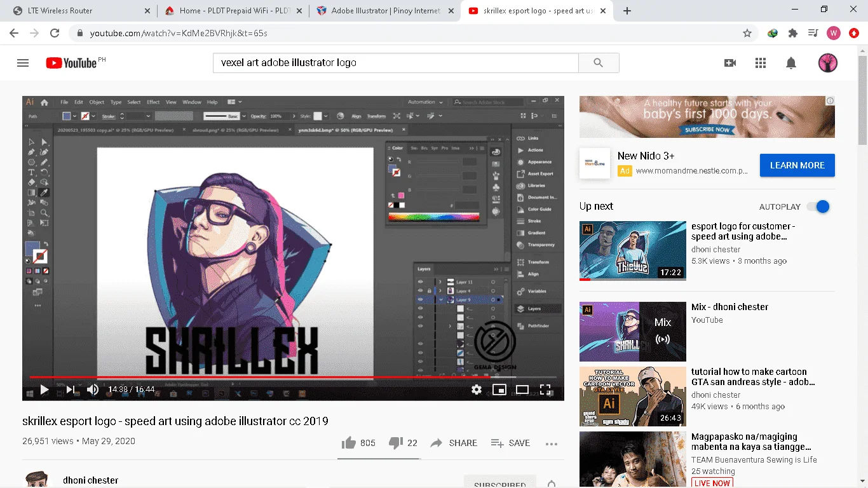Open 'tutorial how to make cartoon' title
This screenshot has height=488, width=868.
(753, 377)
